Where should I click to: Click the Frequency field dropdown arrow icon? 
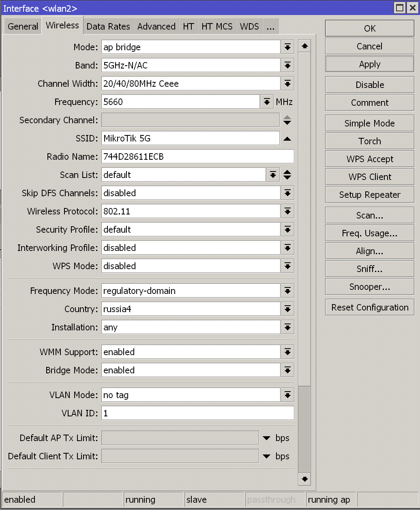point(266,102)
